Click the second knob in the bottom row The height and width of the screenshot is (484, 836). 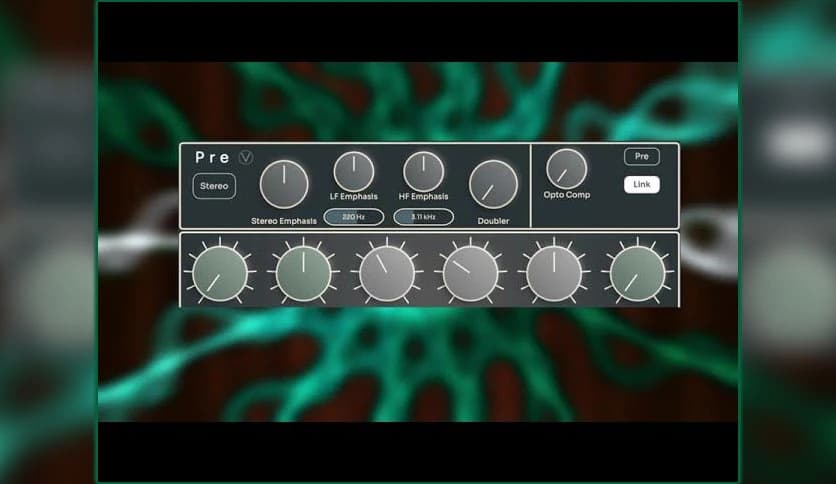pyautogui.click(x=303, y=273)
